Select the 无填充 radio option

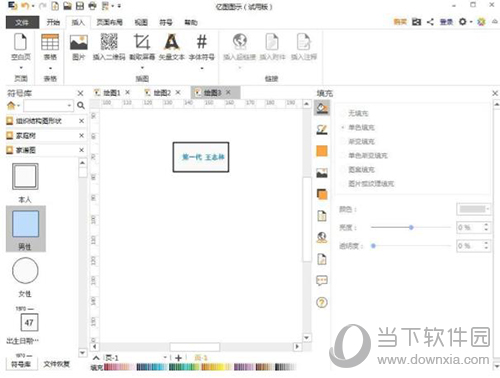pyautogui.click(x=343, y=113)
